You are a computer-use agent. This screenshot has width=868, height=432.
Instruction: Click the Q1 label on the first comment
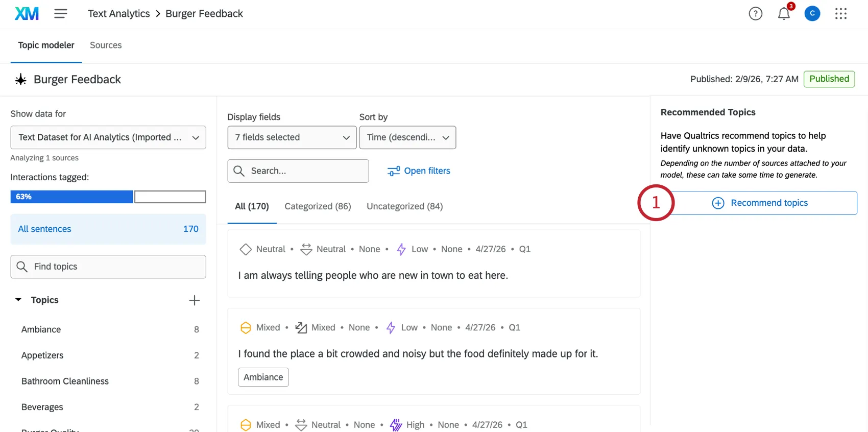click(525, 249)
